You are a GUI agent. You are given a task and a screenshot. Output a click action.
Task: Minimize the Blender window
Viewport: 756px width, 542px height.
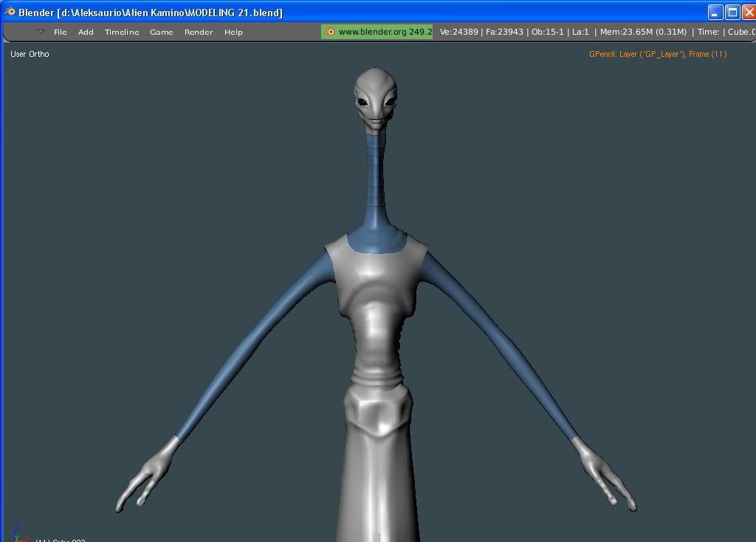715,12
